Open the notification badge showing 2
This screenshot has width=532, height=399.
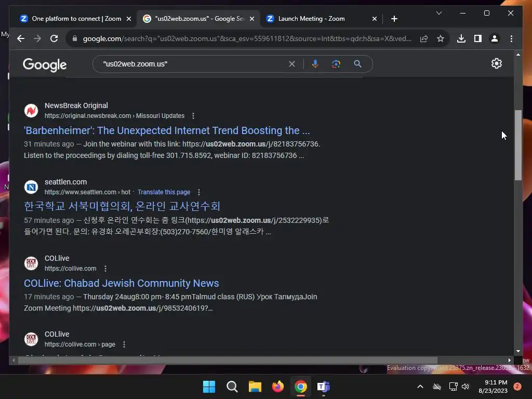click(517, 387)
